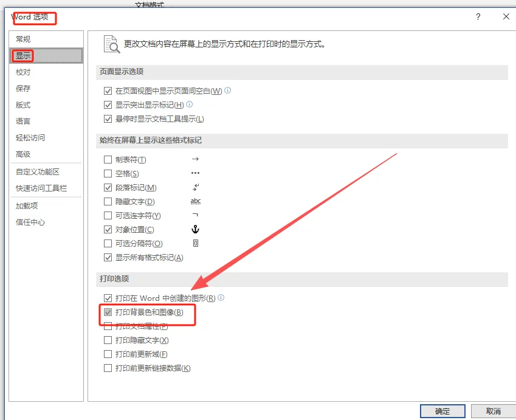Click info icon next to 显示页面间空白

[x=228, y=90]
